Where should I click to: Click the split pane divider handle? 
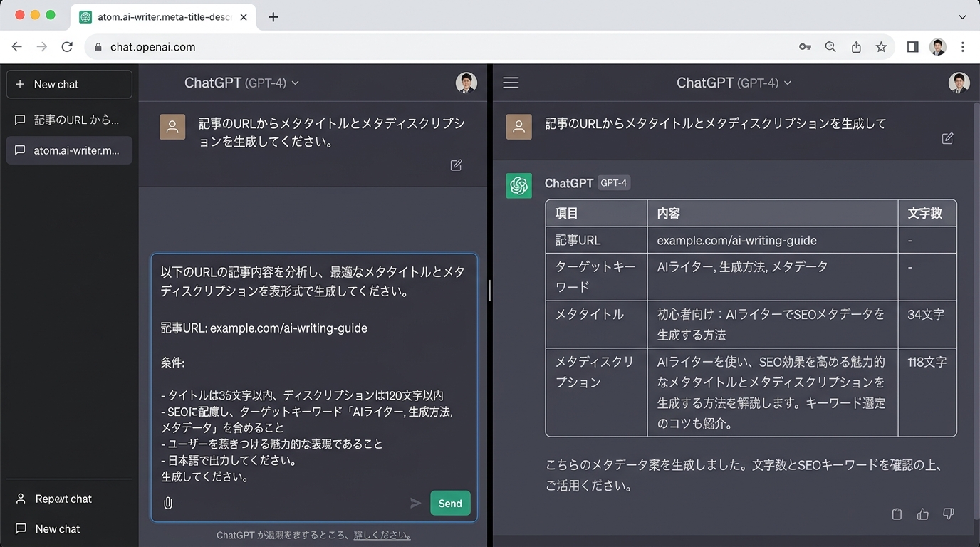point(490,291)
